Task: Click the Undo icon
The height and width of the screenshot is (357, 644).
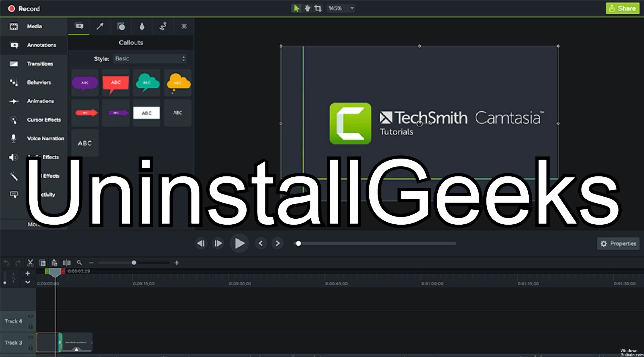Action: [x=6, y=263]
